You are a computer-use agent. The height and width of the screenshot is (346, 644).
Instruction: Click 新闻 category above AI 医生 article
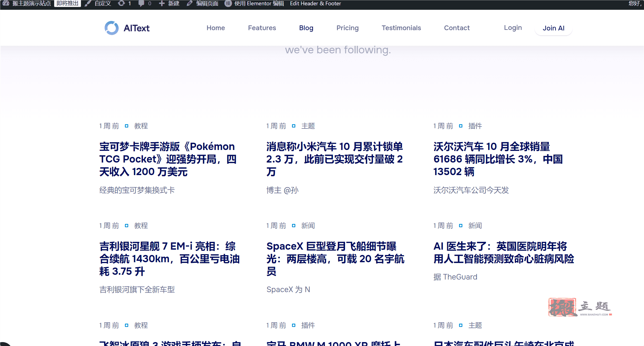click(475, 226)
